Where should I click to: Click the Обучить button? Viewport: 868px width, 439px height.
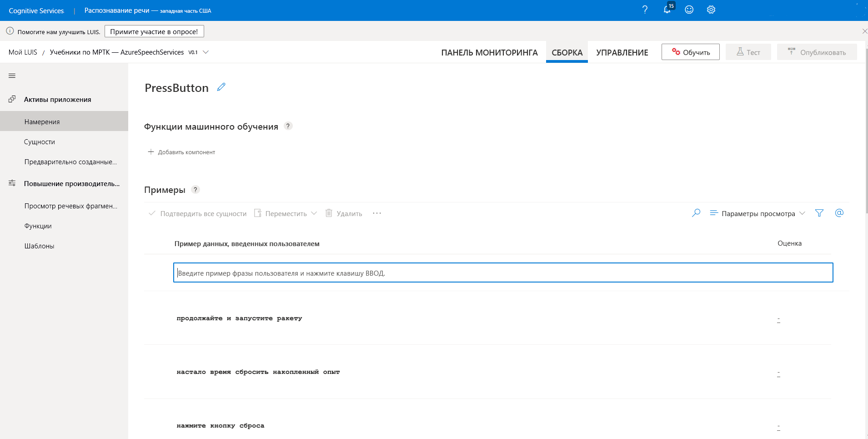pyautogui.click(x=690, y=51)
